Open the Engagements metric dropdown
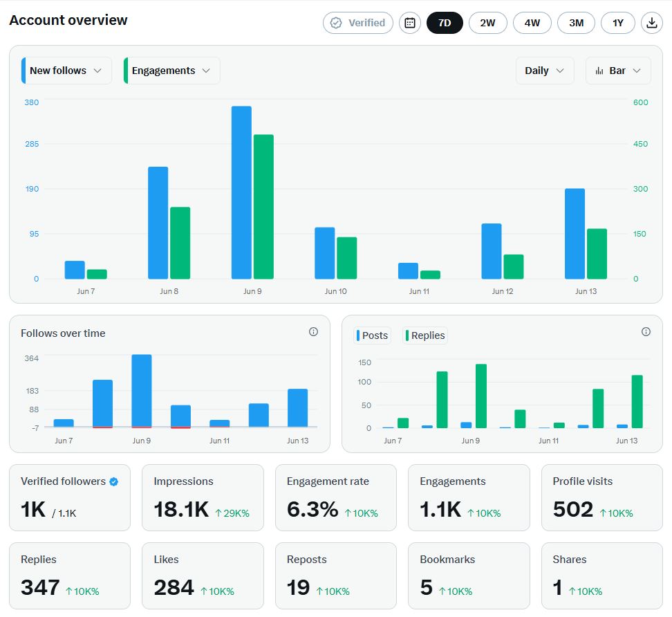This screenshot has width=672, height=617. (171, 71)
